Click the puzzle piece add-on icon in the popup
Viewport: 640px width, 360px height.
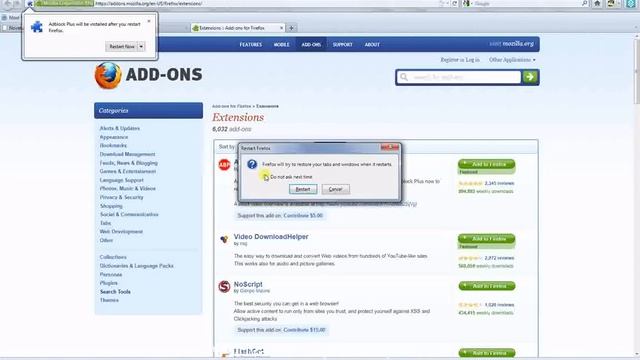point(37,27)
